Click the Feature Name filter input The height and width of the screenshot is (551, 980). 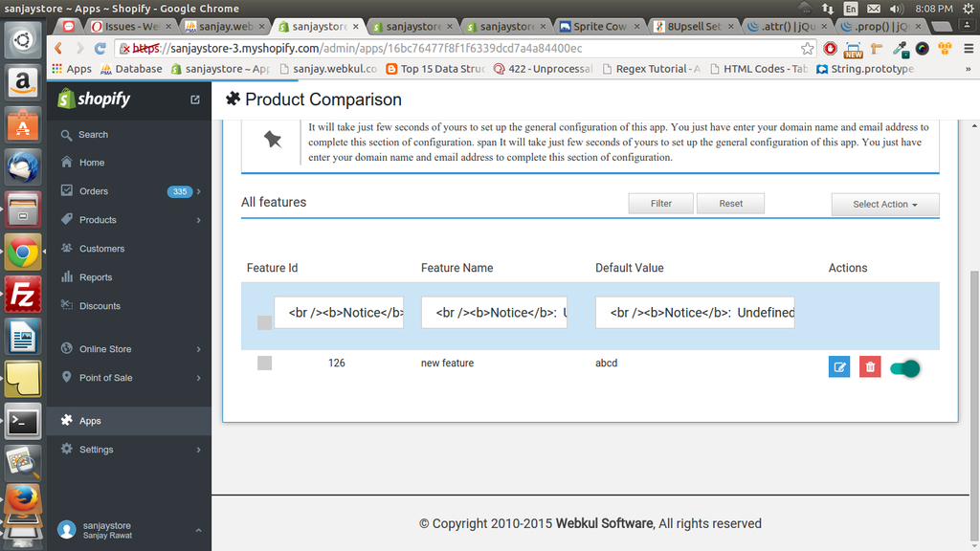tap(501, 313)
